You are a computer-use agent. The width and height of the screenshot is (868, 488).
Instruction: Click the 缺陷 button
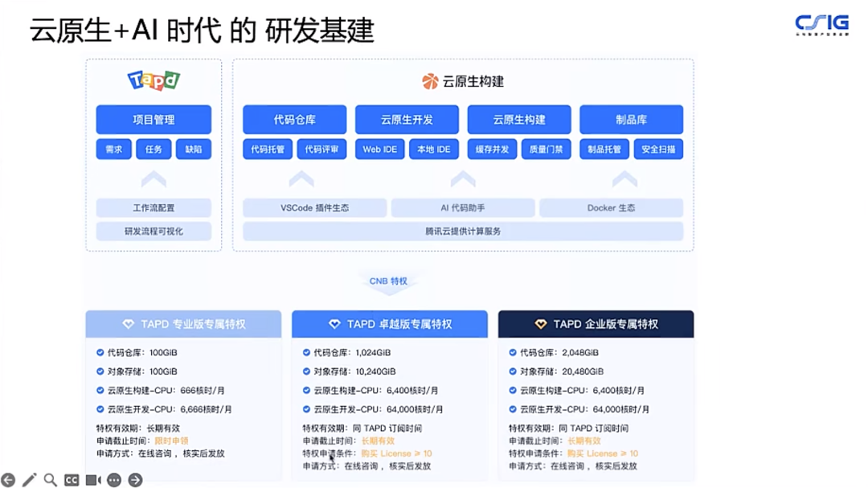point(194,149)
